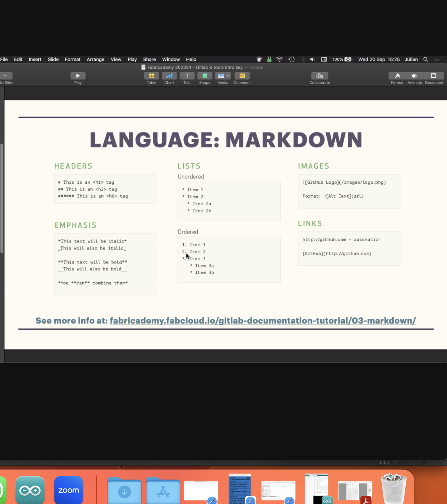Add a Text box from the toolbar
This screenshot has height=504, width=447.
[x=187, y=76]
